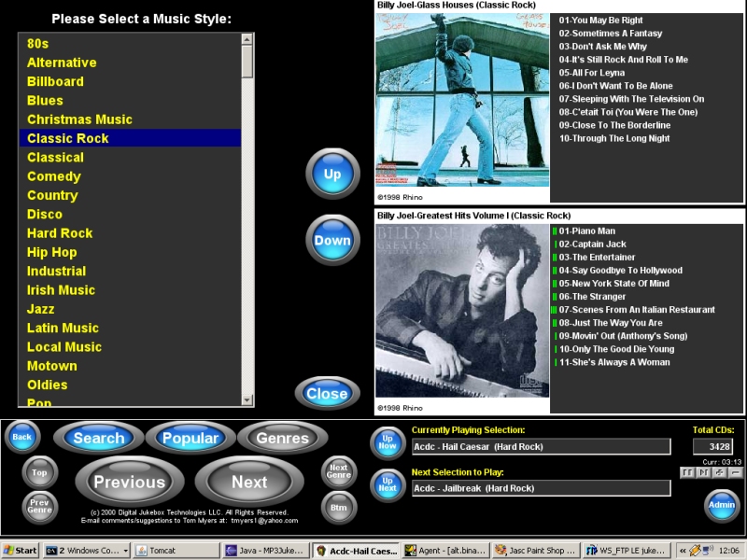Click Next Selection to Play field
Image resolution: width=747 pixels, height=560 pixels.
542,488
